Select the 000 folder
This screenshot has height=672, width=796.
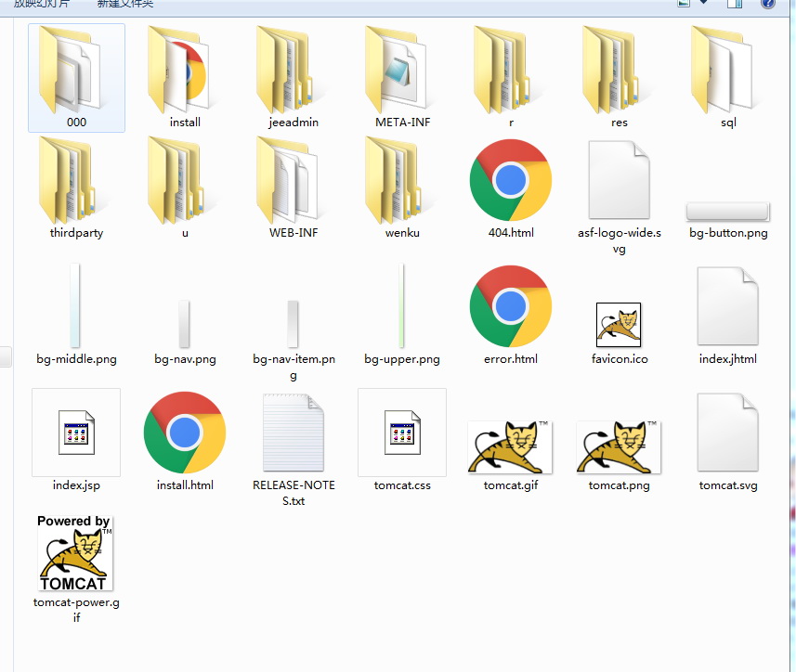coord(77,78)
